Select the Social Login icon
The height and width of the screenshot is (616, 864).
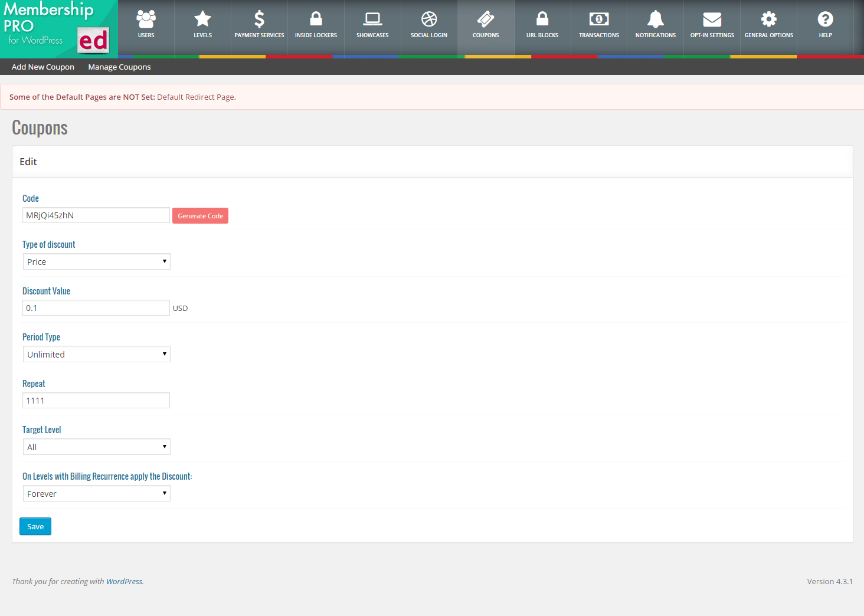point(429,20)
